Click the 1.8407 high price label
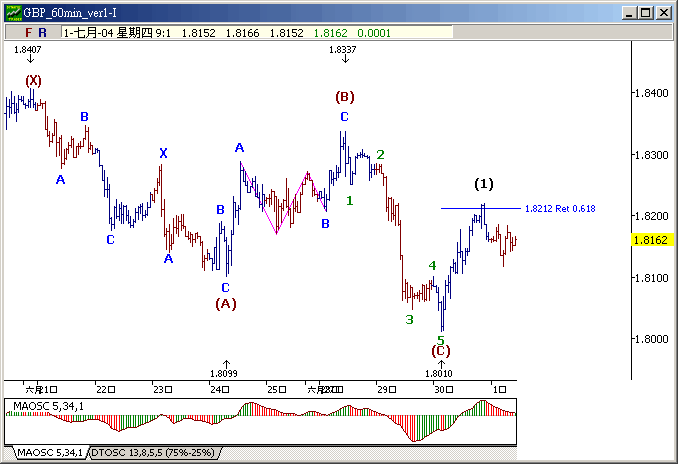Screen dimensions: 678x464 coord(28,50)
